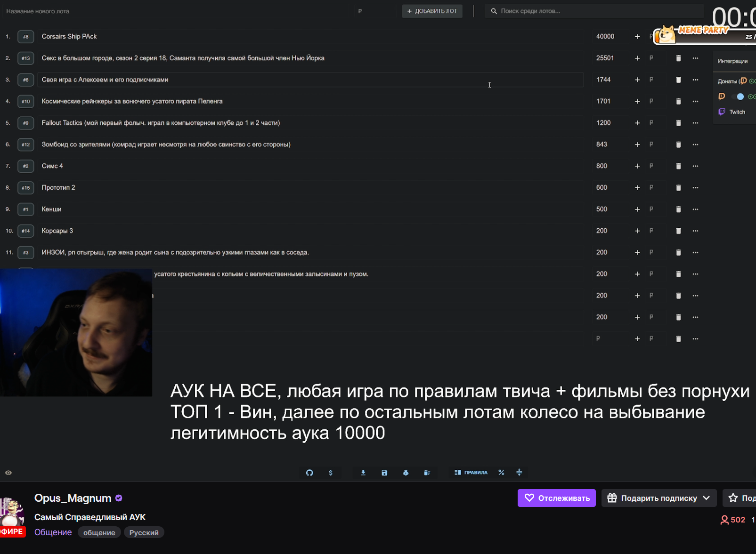Viewport: 756px width, 554px height.
Task: Open more options for Своя игра lot
Action: click(x=695, y=80)
